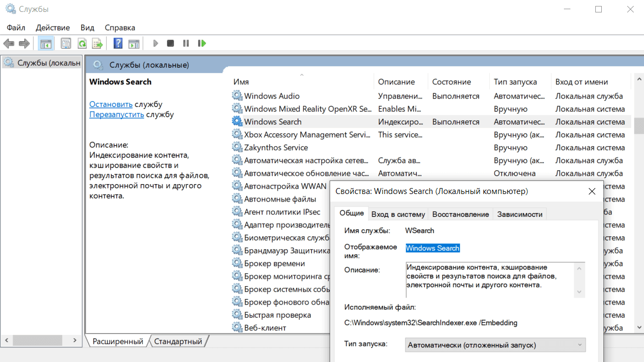Select the Брокер системных событий row
This screenshot has height=362, width=644.
[280, 289]
